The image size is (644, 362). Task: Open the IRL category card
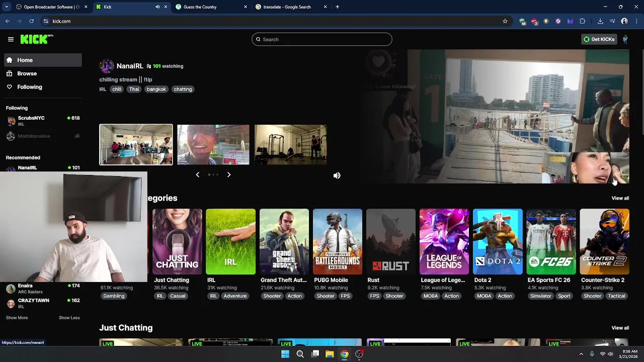[x=230, y=242]
